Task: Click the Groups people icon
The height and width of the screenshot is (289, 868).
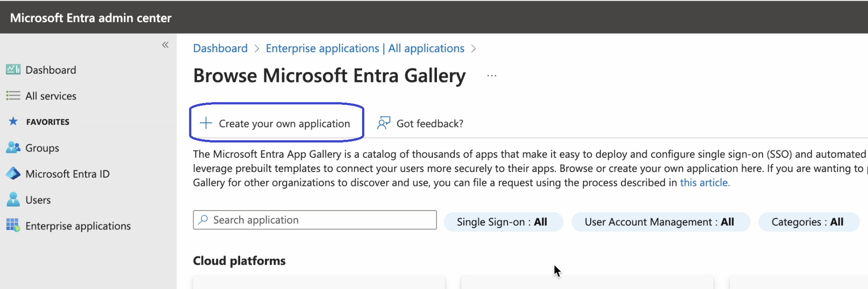Action: pyautogui.click(x=13, y=147)
